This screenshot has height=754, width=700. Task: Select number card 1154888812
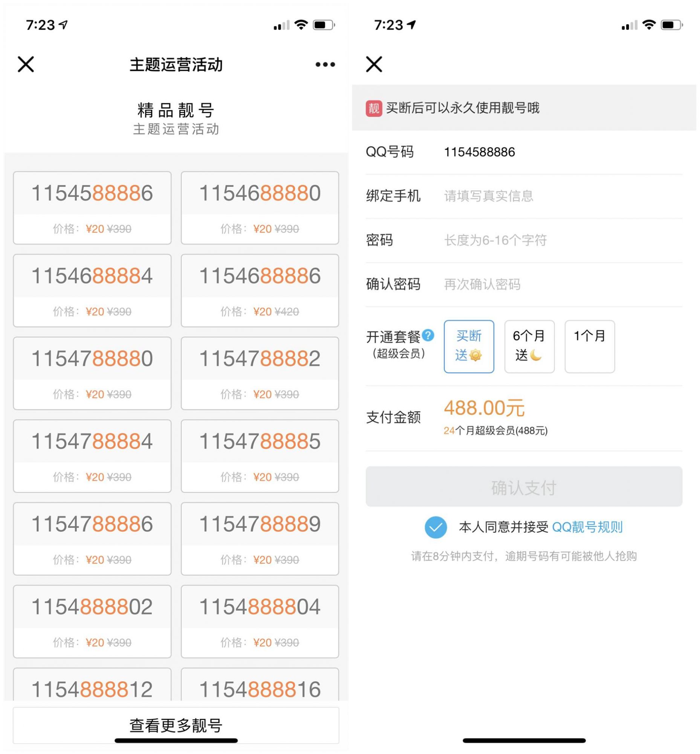92,684
